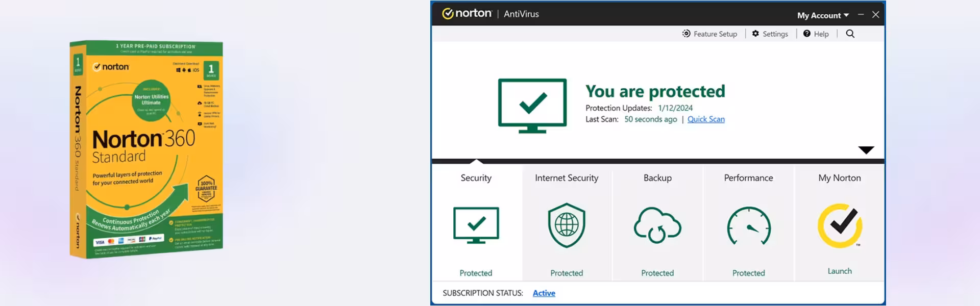Select the My Norton tab label
The image size is (980, 306).
(x=840, y=178)
